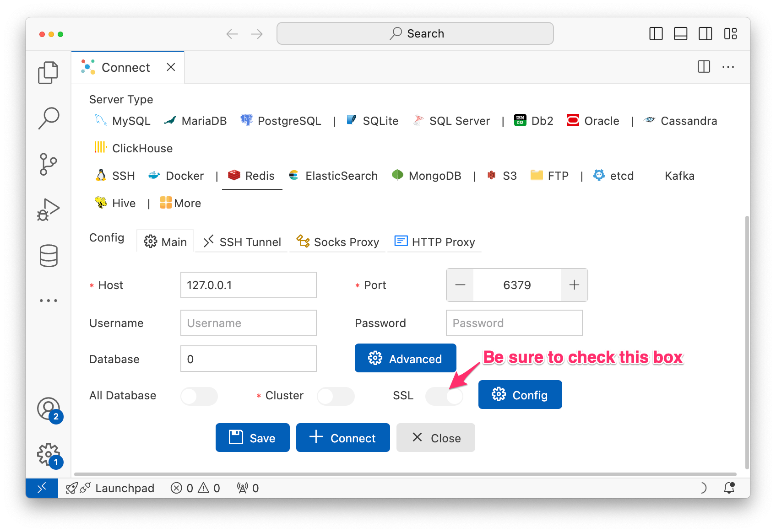Increase the Port value with the plus stepper

(574, 285)
